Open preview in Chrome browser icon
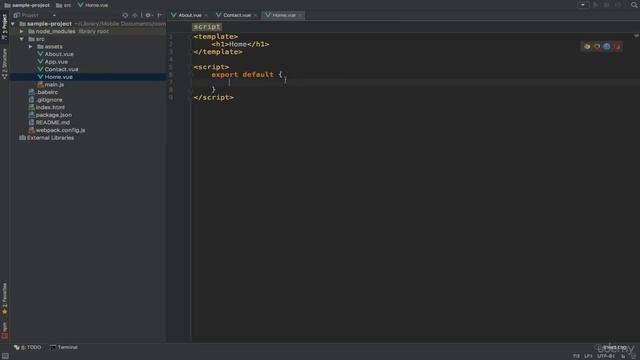The height and width of the screenshot is (360, 640). [587, 47]
